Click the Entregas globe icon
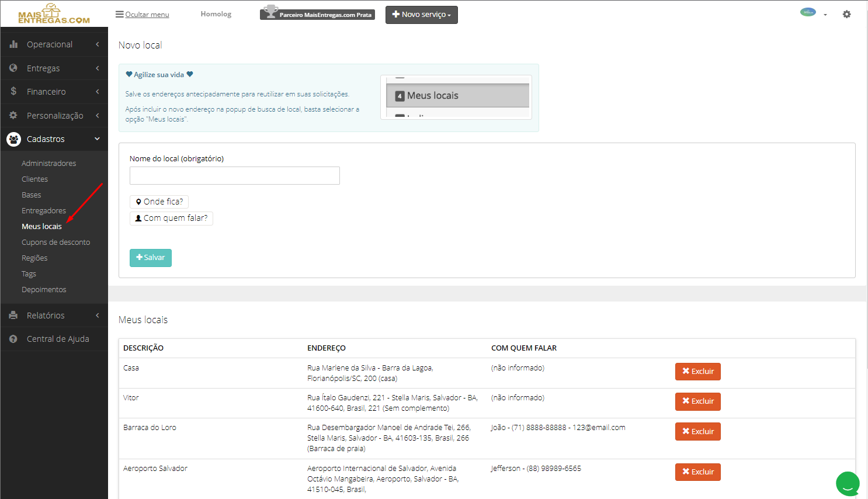The width and height of the screenshot is (868, 499). point(13,68)
